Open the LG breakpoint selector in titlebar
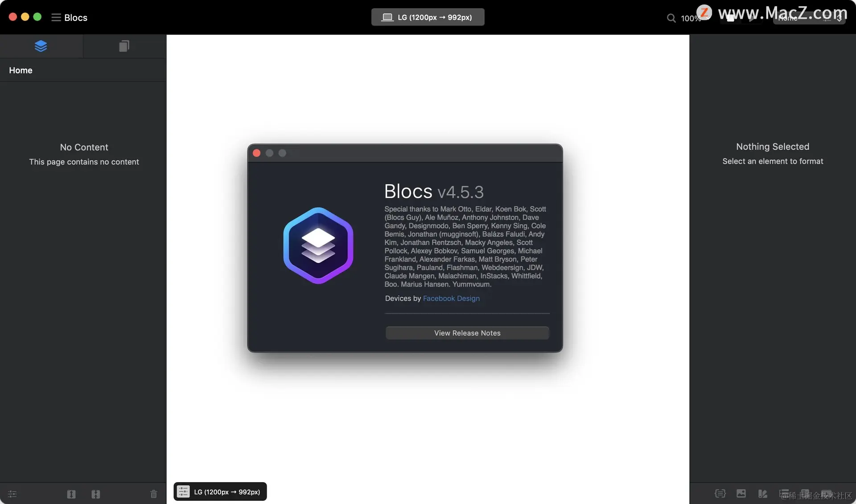Viewport: 856px width, 504px height. click(428, 17)
